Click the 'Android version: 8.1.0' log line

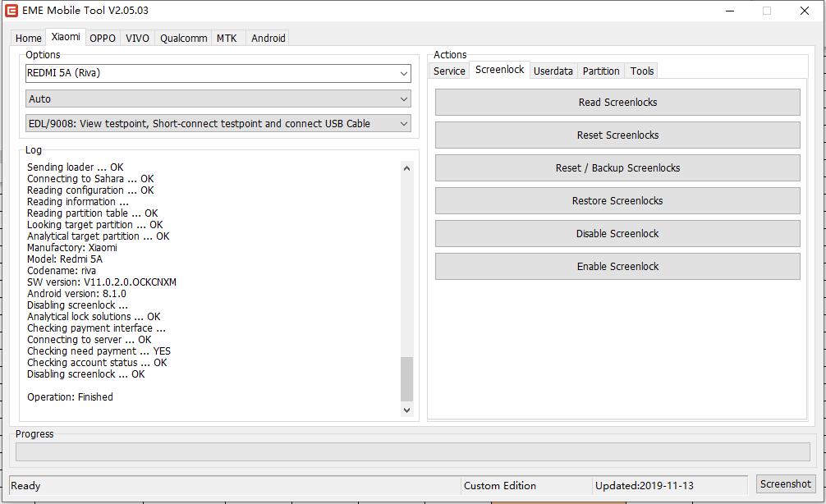click(76, 294)
